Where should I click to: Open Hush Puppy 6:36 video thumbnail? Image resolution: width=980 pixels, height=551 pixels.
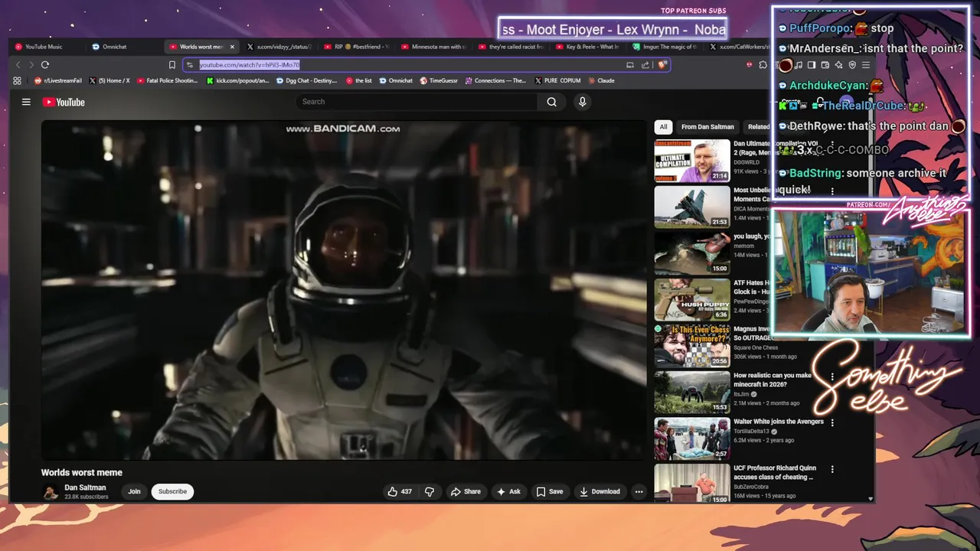pyautogui.click(x=692, y=299)
